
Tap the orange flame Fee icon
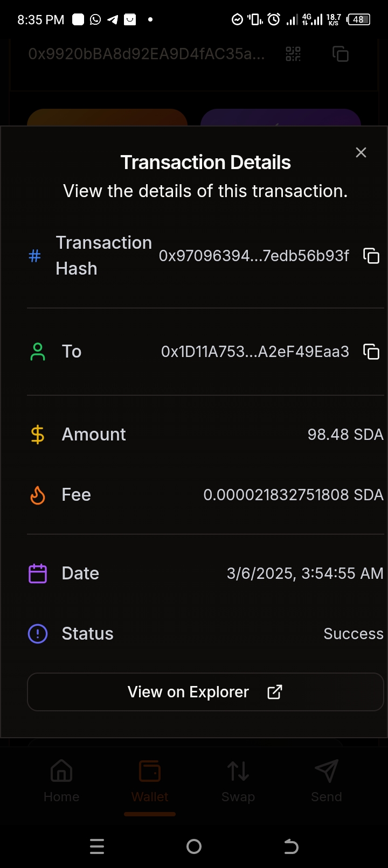(x=38, y=495)
